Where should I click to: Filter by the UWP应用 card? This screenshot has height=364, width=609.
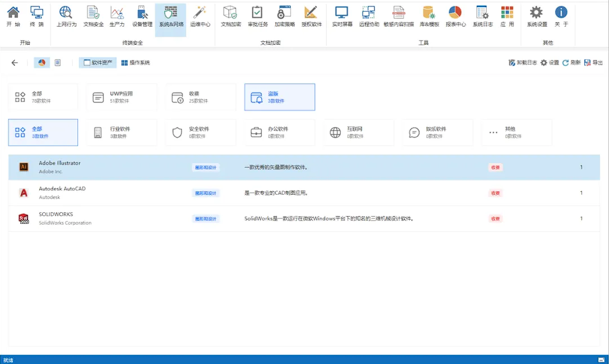[122, 97]
